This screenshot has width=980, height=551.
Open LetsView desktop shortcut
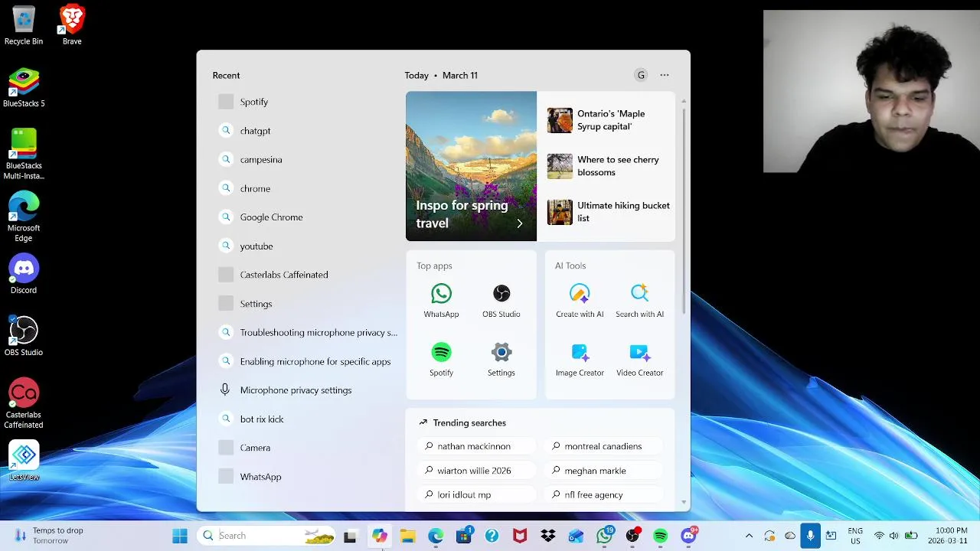tap(24, 461)
